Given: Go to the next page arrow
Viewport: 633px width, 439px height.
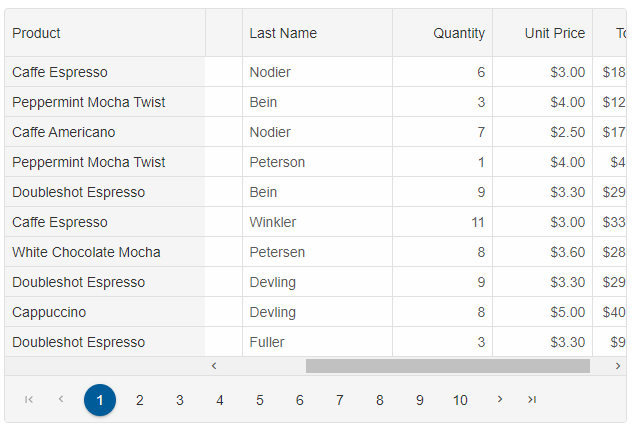Looking at the screenshot, I should tap(500, 400).
